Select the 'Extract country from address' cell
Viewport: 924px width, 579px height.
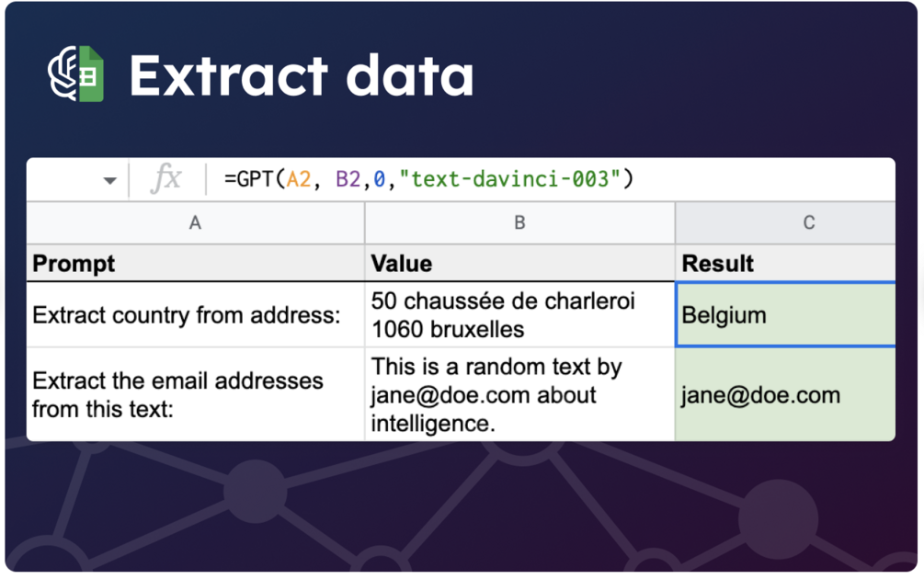[x=195, y=315]
